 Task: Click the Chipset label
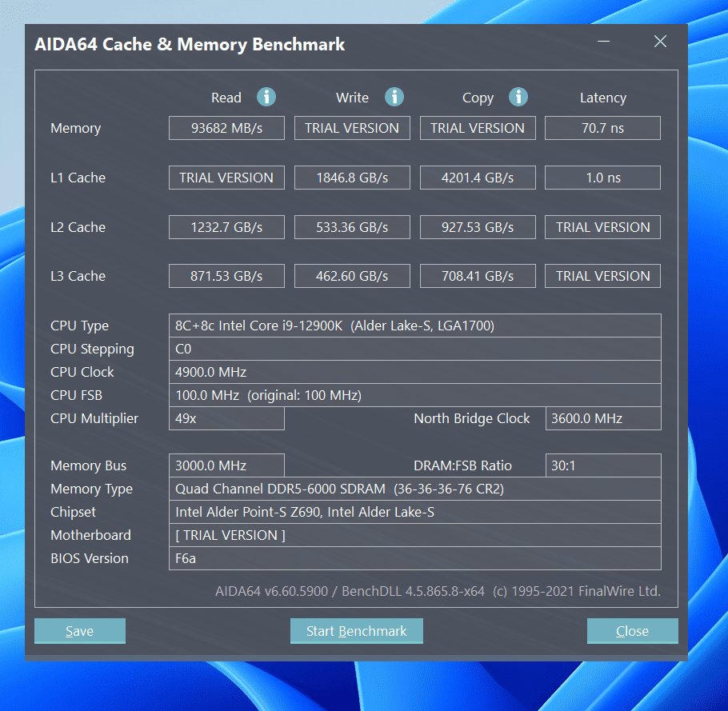click(x=73, y=513)
